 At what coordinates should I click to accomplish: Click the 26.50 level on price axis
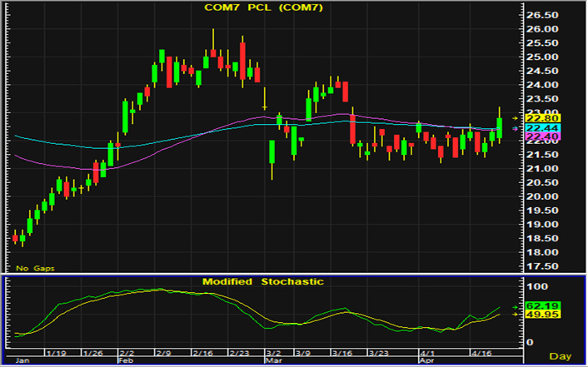point(541,15)
